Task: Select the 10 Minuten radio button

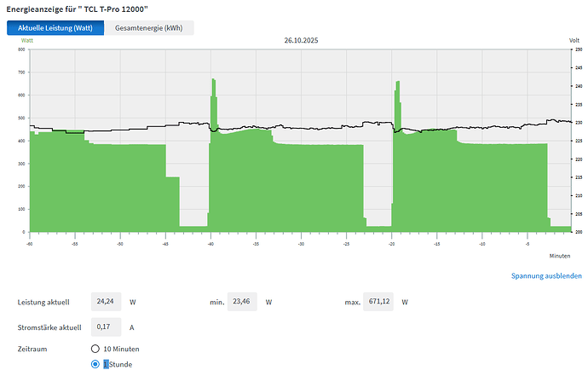Action: [x=95, y=350]
